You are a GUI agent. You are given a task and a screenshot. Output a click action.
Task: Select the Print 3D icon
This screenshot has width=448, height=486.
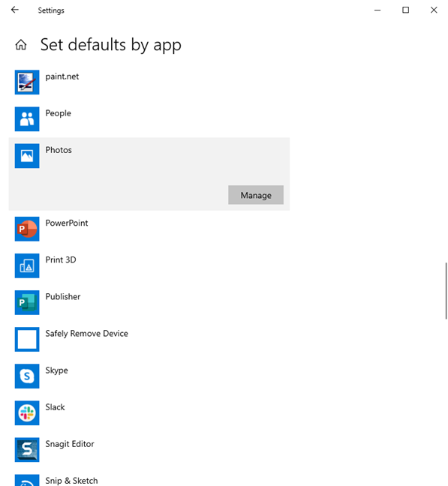click(x=27, y=265)
